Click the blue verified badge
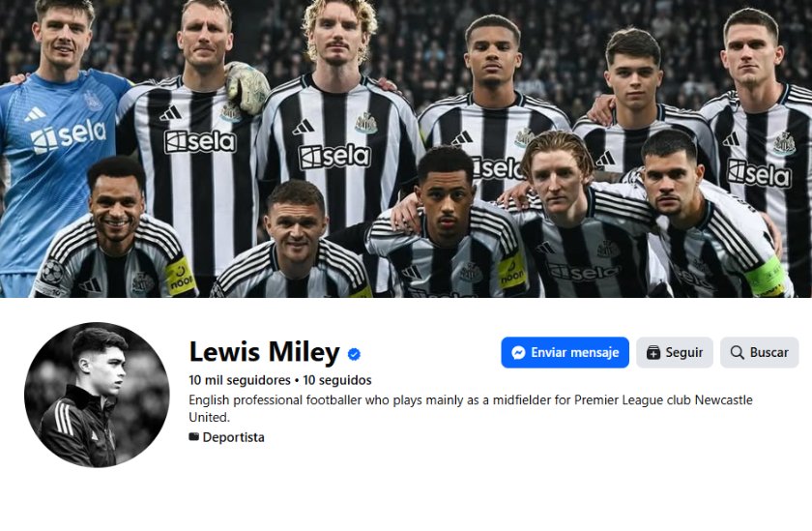Viewport: 812px width, 531px height. coord(355,353)
